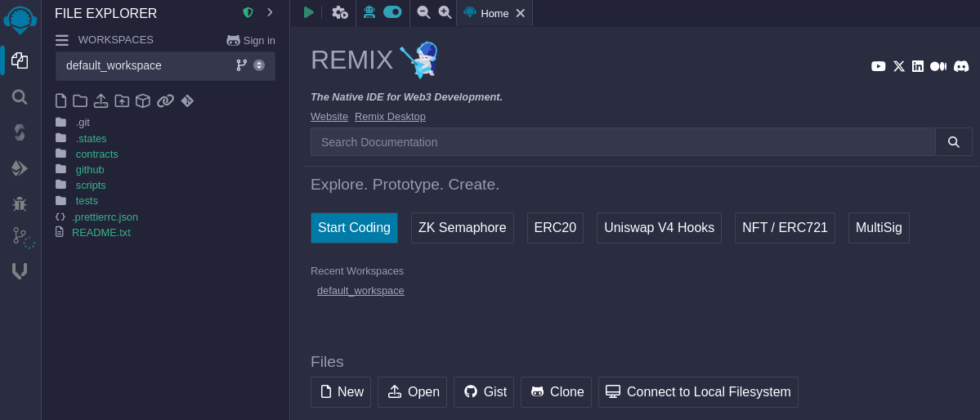The width and height of the screenshot is (980, 420).
Task: Open the default_workspace dropdown
Action: pos(166,65)
